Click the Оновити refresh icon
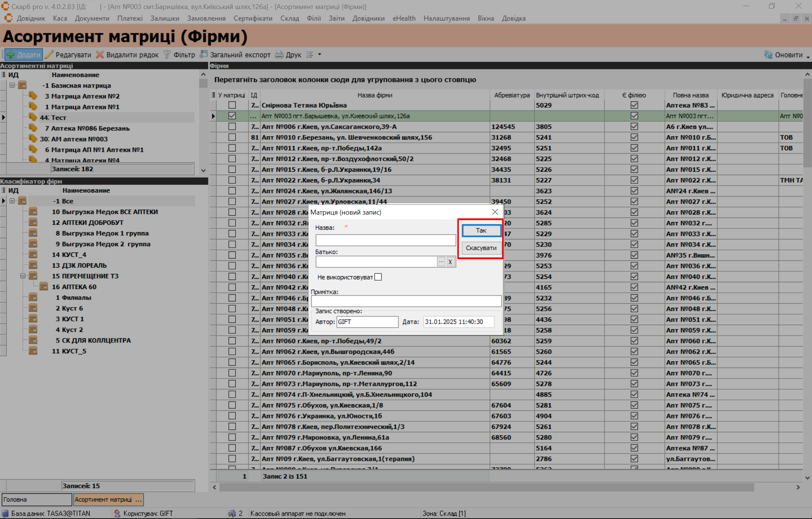Screen dimensions: 812x519 click(x=768, y=55)
